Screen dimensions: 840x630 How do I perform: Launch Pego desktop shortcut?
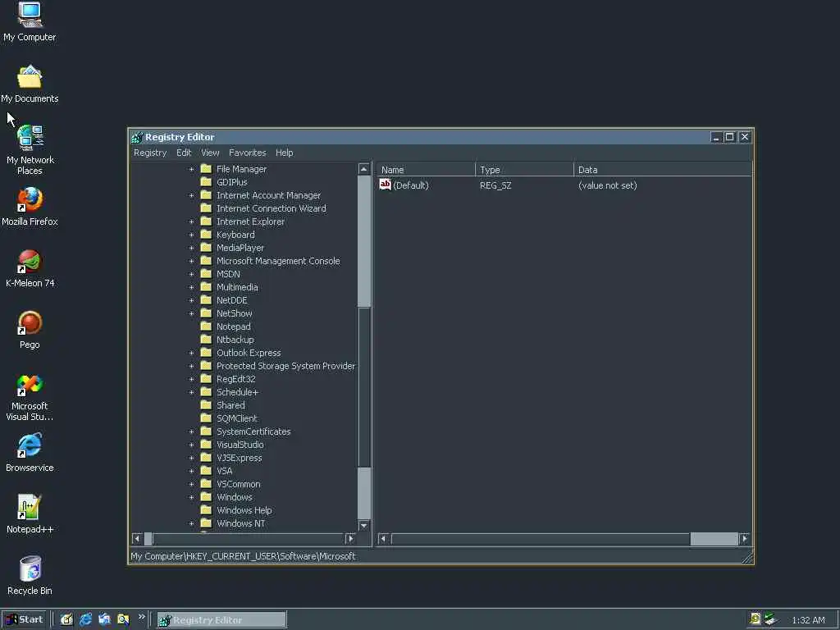tap(30, 323)
